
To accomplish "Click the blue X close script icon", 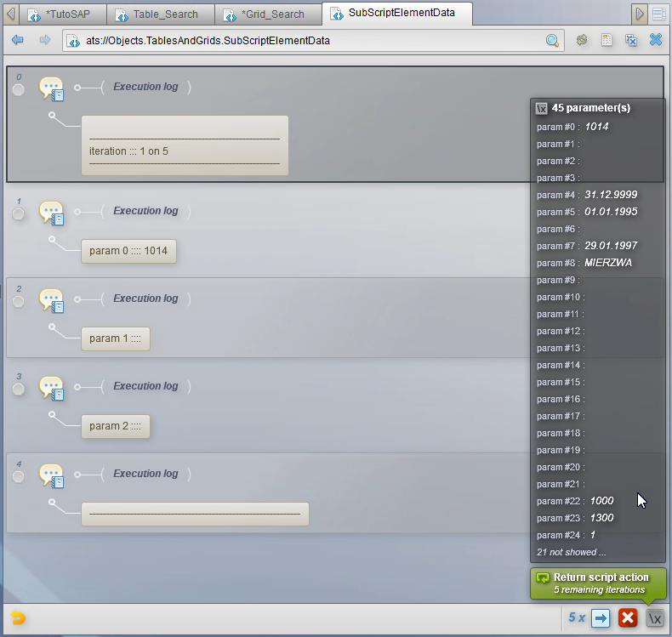I will (656, 40).
